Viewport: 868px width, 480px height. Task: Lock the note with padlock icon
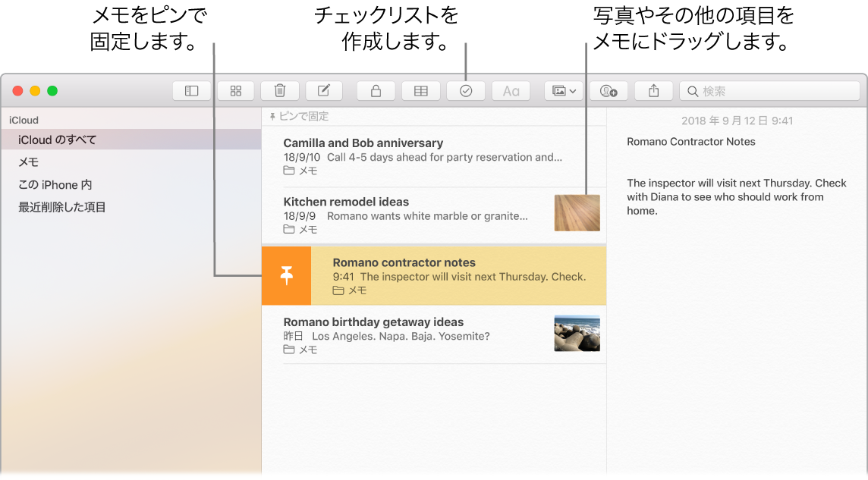pyautogui.click(x=376, y=91)
